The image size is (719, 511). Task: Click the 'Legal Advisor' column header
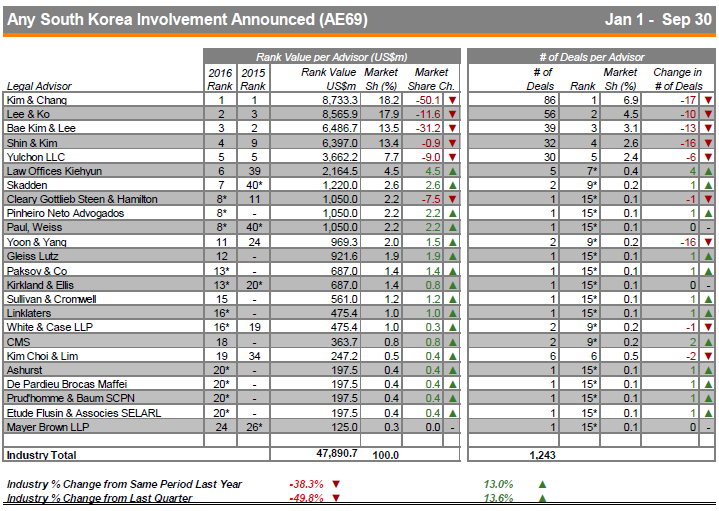tap(39, 86)
